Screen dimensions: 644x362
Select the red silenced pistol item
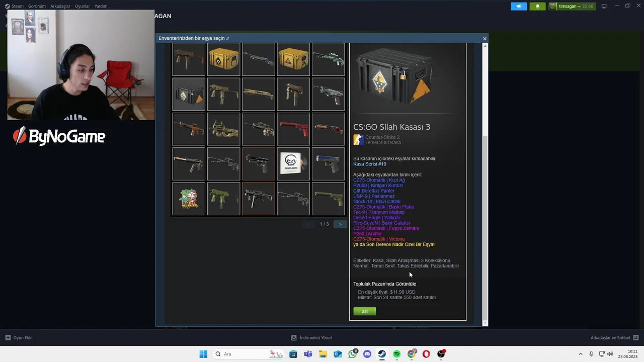pos(293,129)
